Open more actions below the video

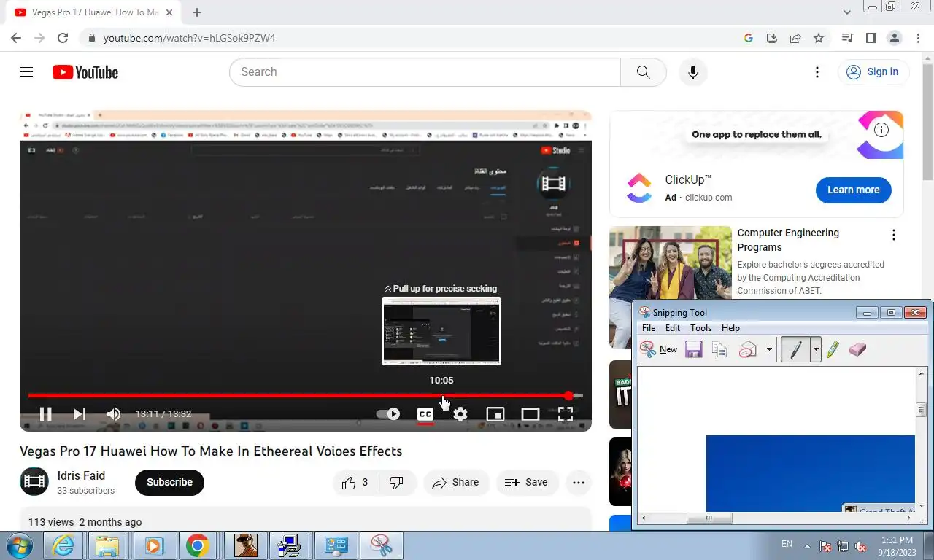click(x=579, y=482)
